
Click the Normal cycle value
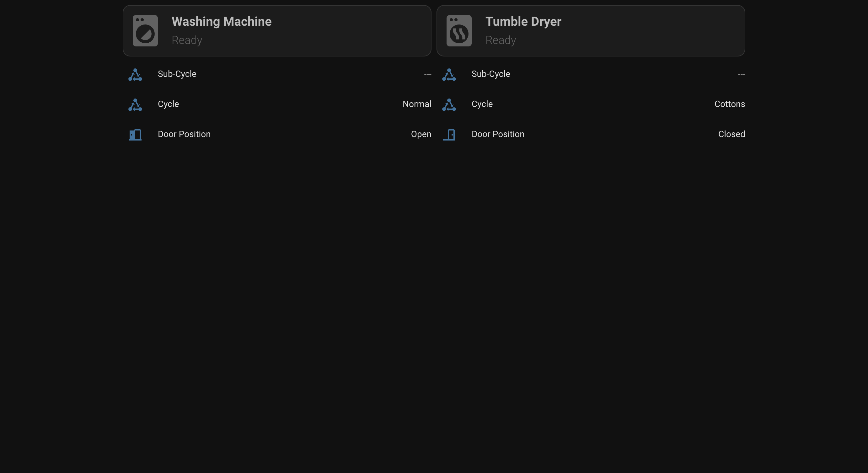416,104
